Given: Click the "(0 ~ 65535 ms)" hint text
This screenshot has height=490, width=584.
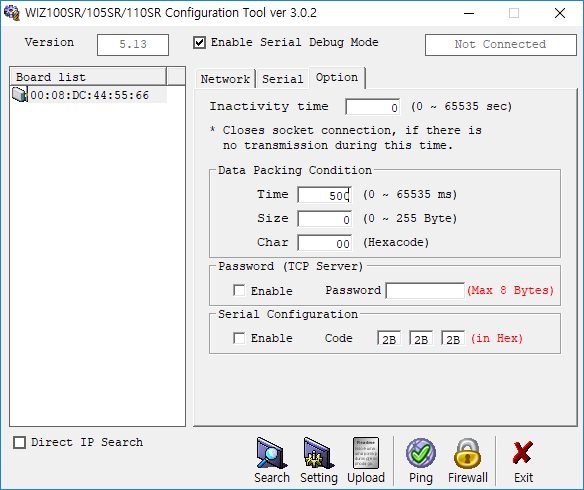Looking at the screenshot, I should pyautogui.click(x=410, y=194).
